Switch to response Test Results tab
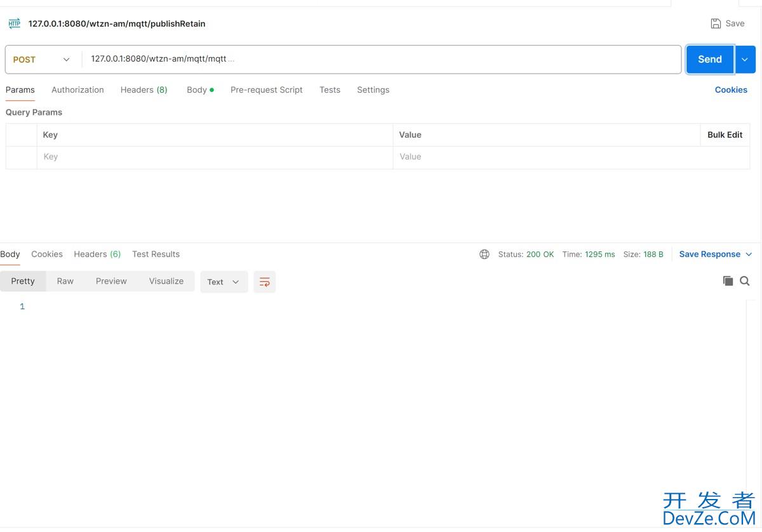This screenshot has width=762, height=532. [x=156, y=254]
